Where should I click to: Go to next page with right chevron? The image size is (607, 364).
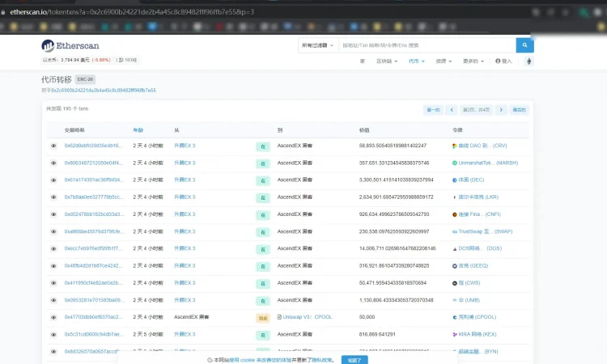(501, 110)
